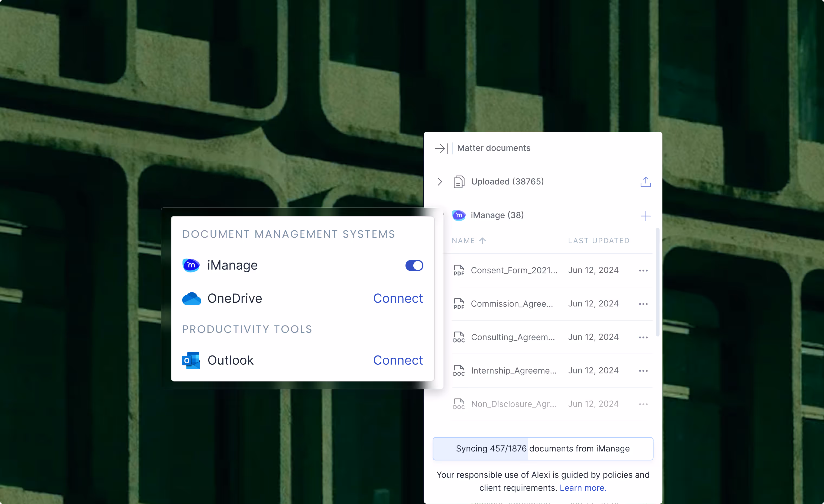Select the OneDrive cloud icon
The width and height of the screenshot is (824, 504).
point(191,299)
